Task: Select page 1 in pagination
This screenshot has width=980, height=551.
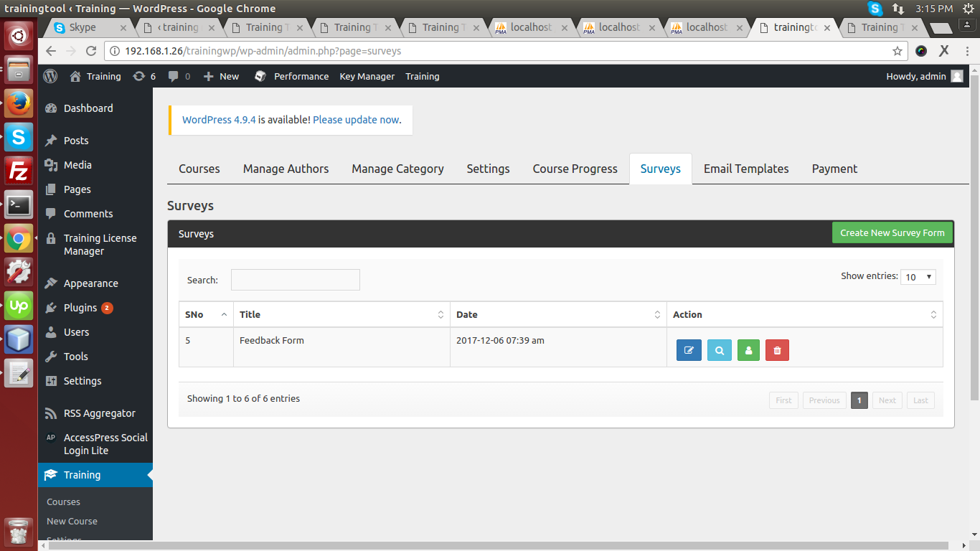Action: pos(859,400)
